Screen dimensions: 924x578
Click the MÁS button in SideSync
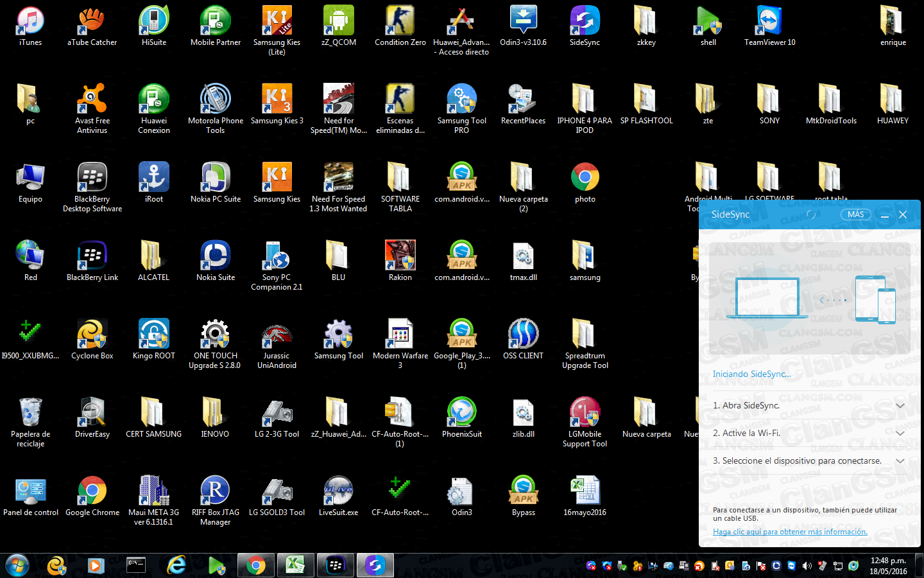[856, 215]
